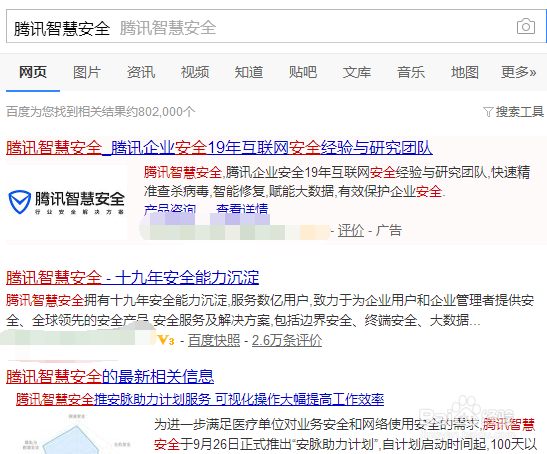
Task: Click the search input field
Action: coord(276,27)
